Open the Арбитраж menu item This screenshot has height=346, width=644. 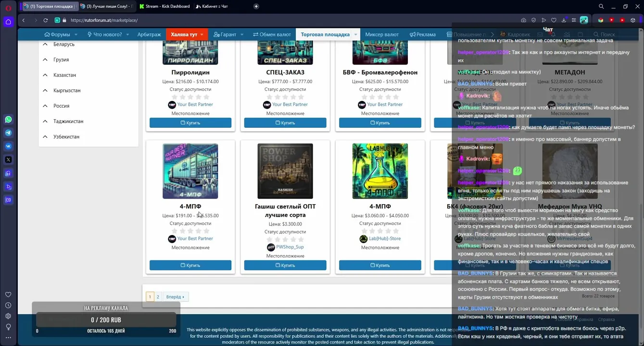click(149, 35)
